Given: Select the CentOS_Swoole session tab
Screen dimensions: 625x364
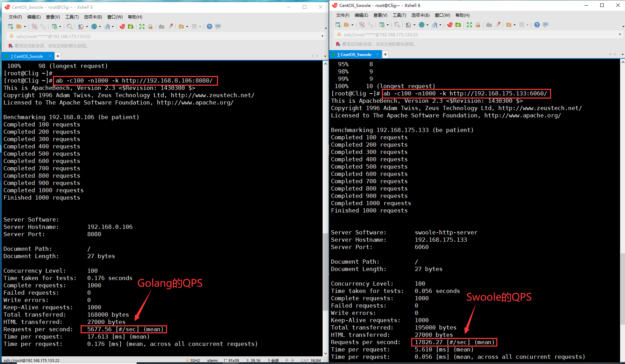Looking at the screenshot, I should tap(28, 56).
